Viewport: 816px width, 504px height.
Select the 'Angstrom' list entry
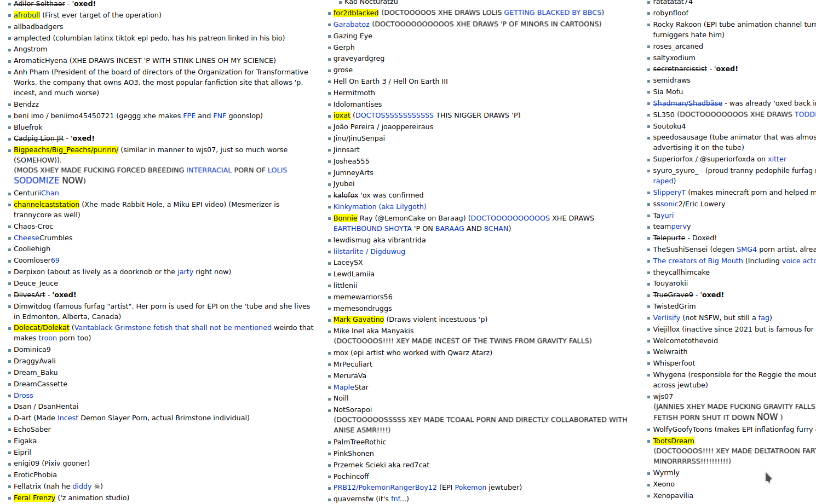point(30,49)
